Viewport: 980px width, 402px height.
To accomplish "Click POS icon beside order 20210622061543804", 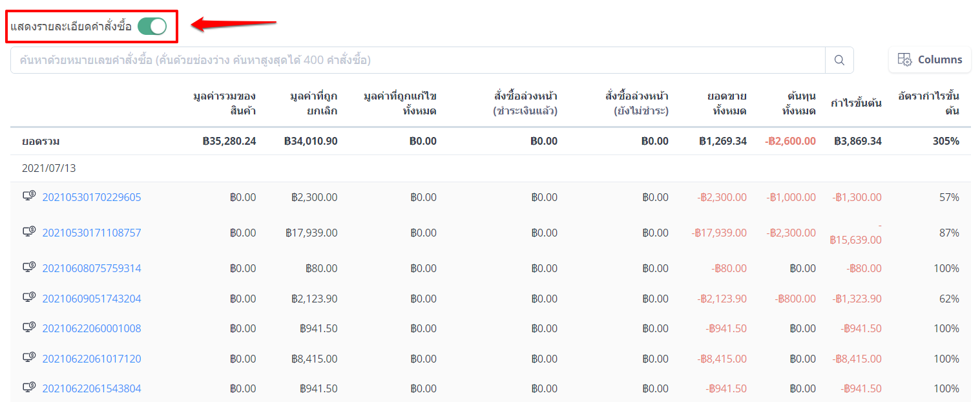I will [29, 388].
